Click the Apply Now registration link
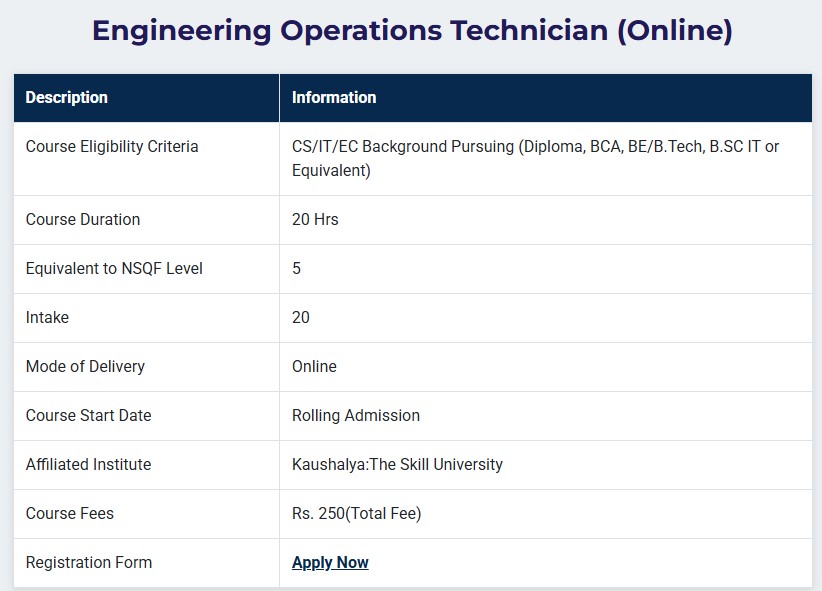 [x=330, y=562]
